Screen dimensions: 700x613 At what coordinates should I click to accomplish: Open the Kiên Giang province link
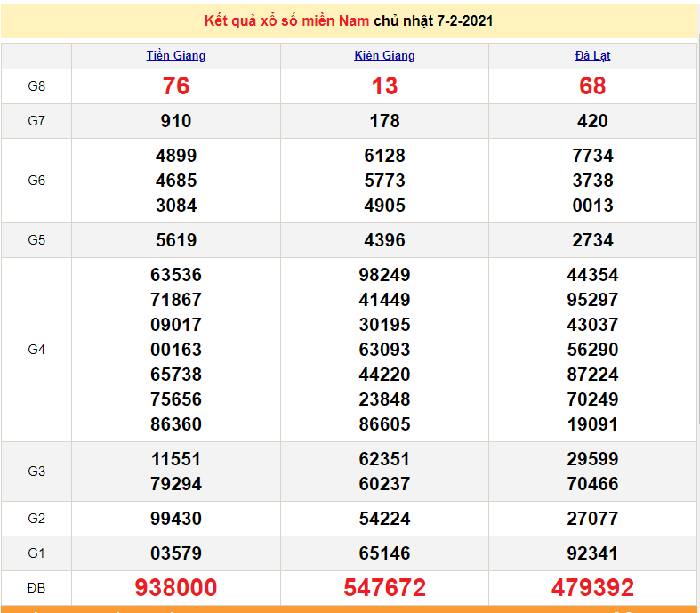[x=384, y=55]
